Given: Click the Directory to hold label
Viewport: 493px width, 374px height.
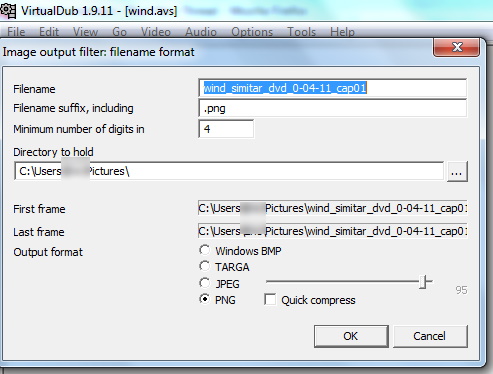Looking at the screenshot, I should 53,152.
